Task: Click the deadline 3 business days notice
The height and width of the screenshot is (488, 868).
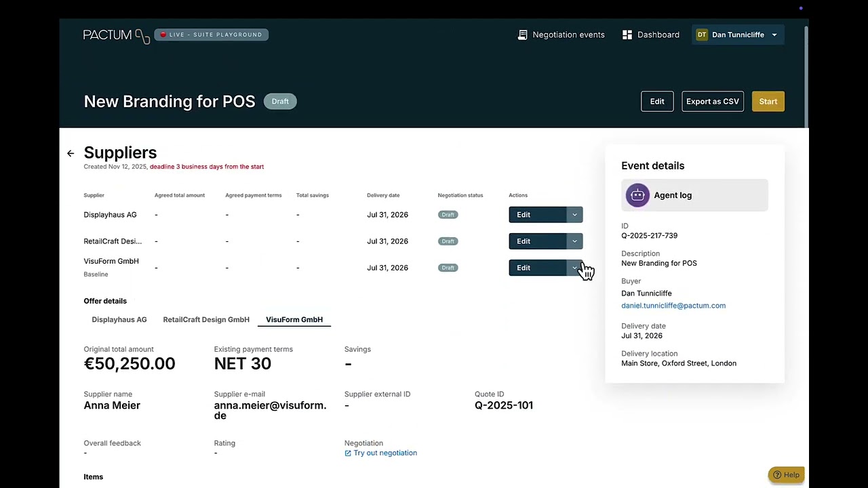Action: point(207,167)
